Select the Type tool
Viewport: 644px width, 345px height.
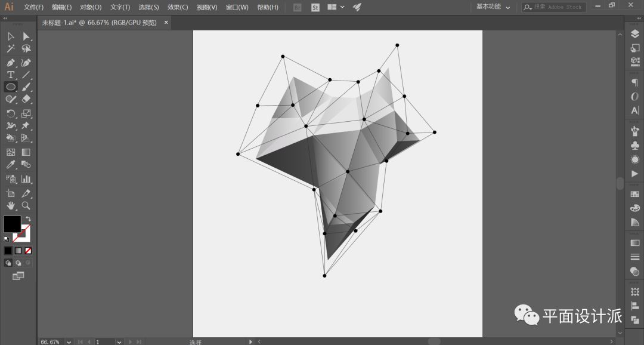click(11, 75)
